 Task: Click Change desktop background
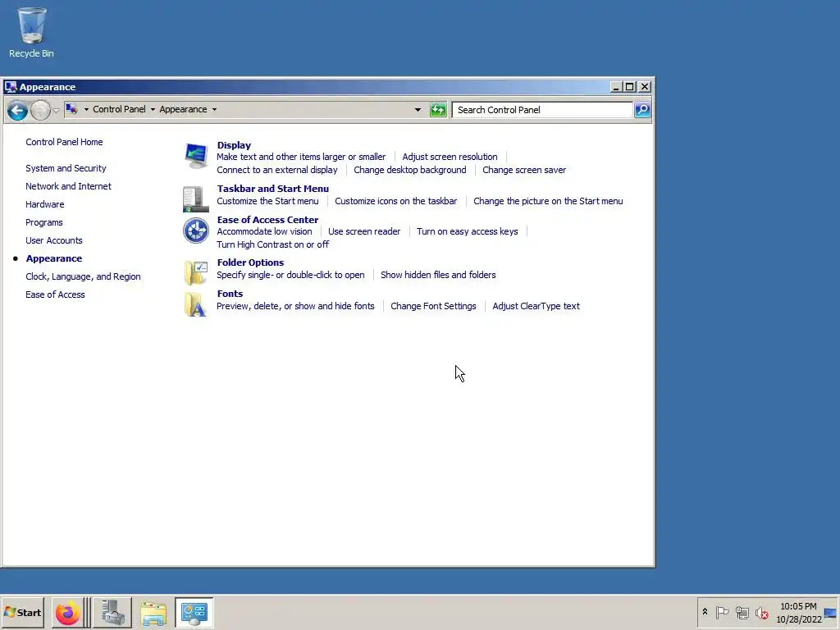click(x=410, y=170)
